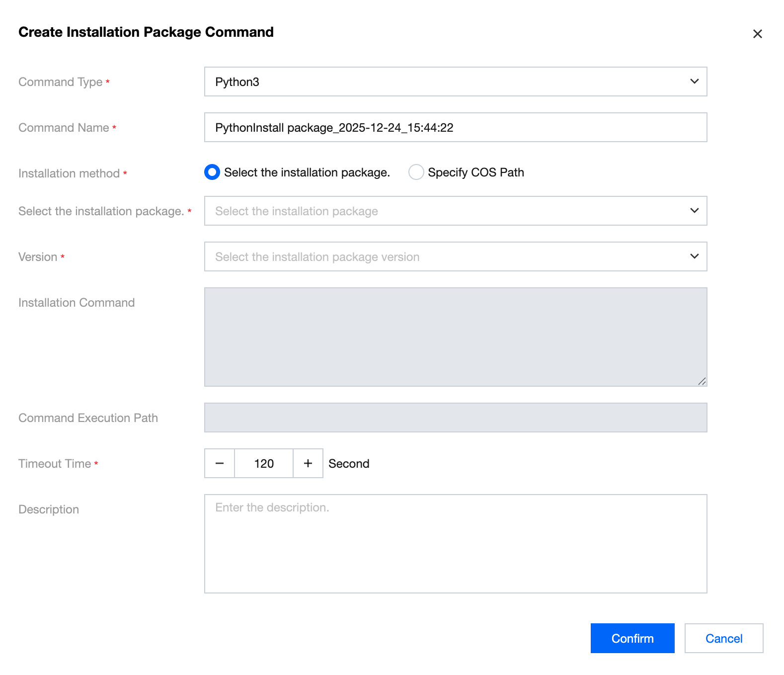Click the Command Name text field

[x=455, y=127]
